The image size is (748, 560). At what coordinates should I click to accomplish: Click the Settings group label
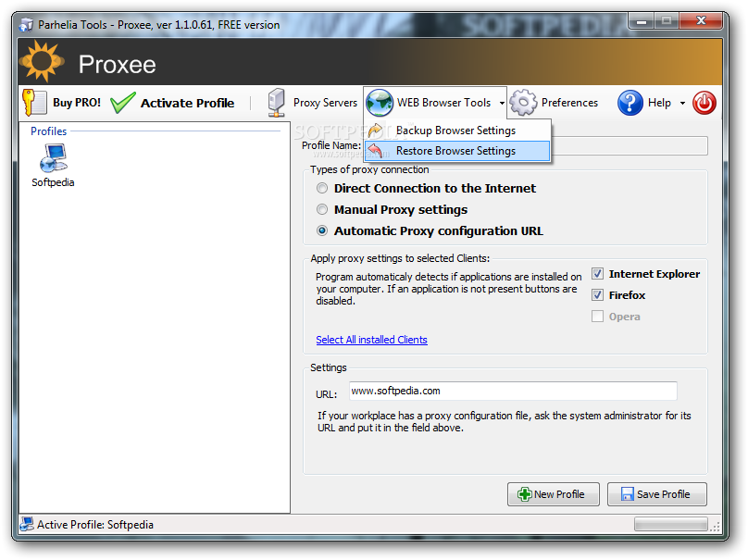[329, 367]
